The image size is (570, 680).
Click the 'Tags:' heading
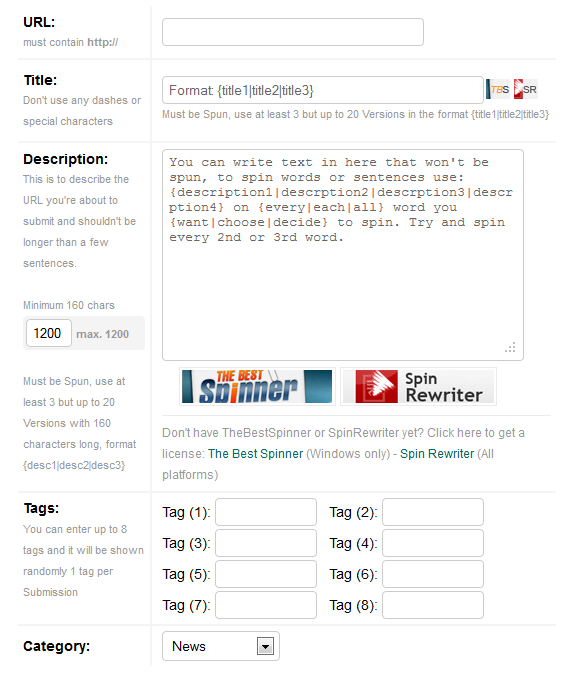coord(41,508)
